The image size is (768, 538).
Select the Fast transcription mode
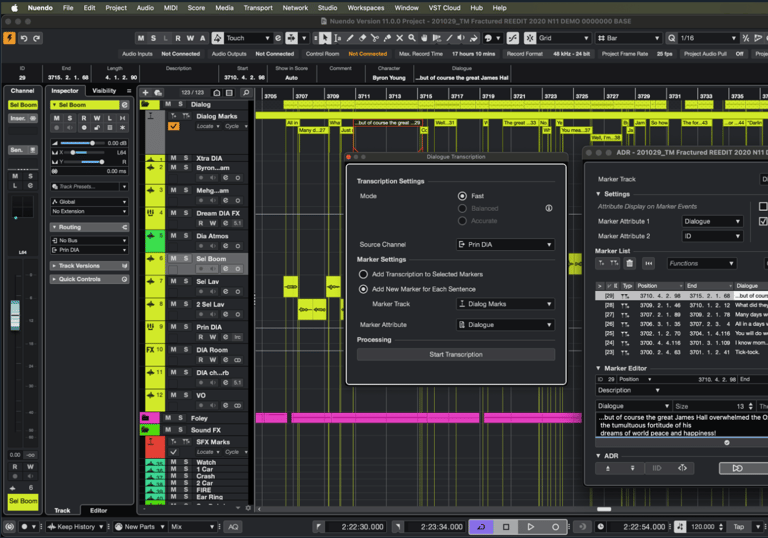(462, 196)
